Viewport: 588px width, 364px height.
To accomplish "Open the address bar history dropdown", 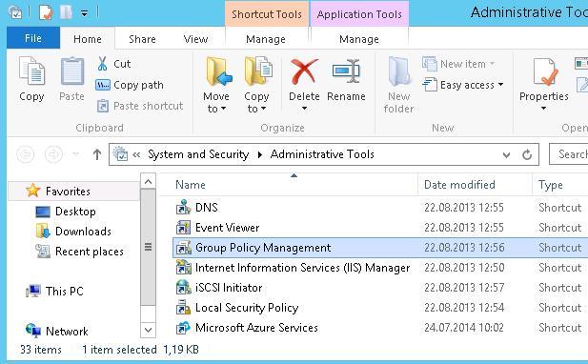I will (x=506, y=154).
